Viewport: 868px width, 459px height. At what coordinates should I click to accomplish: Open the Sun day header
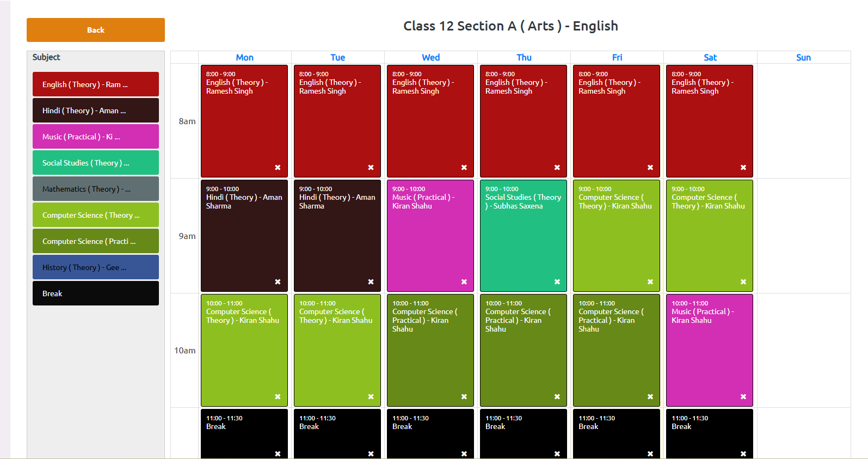pos(803,58)
